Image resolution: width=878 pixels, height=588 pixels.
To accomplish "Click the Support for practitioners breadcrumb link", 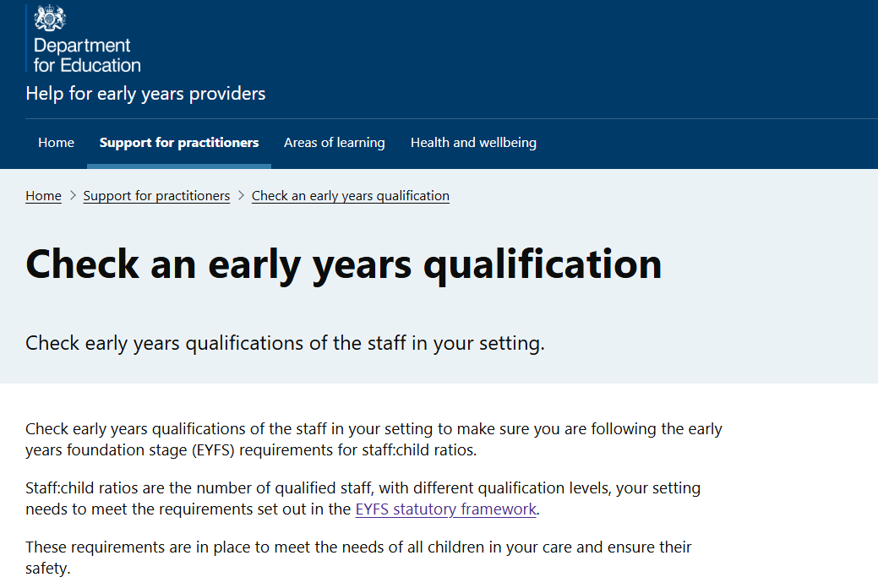I will [x=156, y=196].
